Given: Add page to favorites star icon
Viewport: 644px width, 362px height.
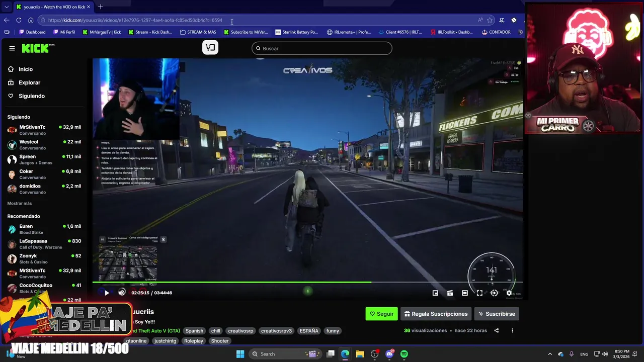Looking at the screenshot, I should (x=490, y=20).
